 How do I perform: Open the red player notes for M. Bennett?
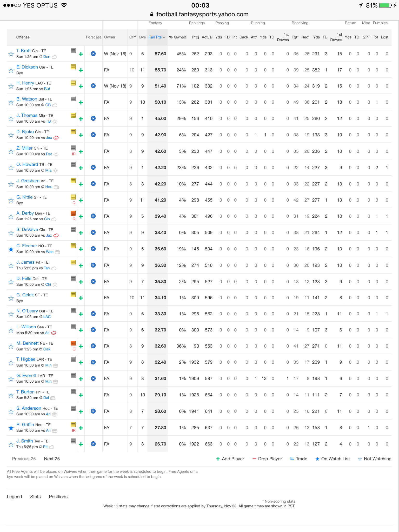[x=73, y=343]
